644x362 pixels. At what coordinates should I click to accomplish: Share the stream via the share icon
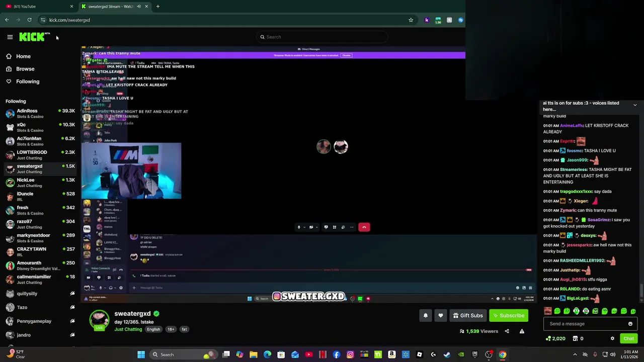507,331
